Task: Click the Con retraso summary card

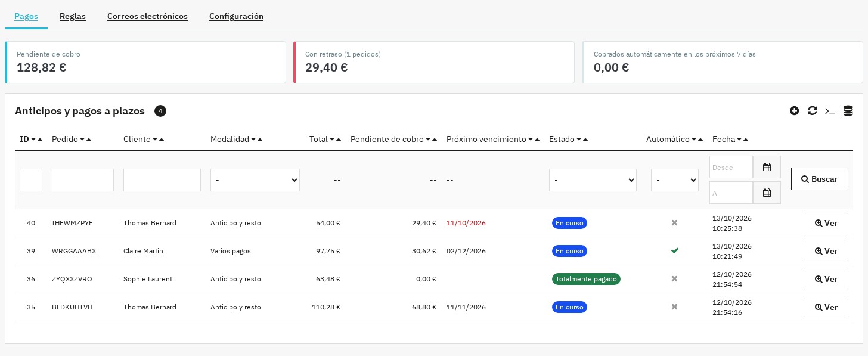Action: coord(434,62)
